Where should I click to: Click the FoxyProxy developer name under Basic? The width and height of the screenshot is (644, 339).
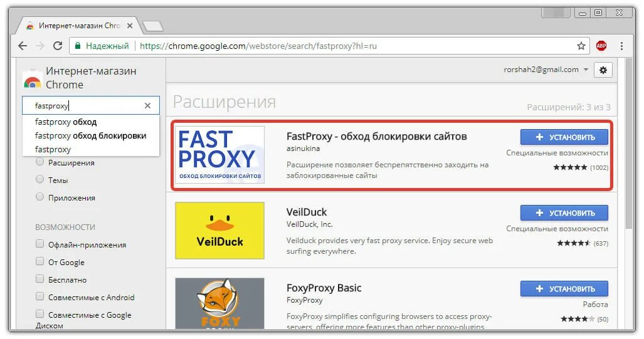pos(304,300)
